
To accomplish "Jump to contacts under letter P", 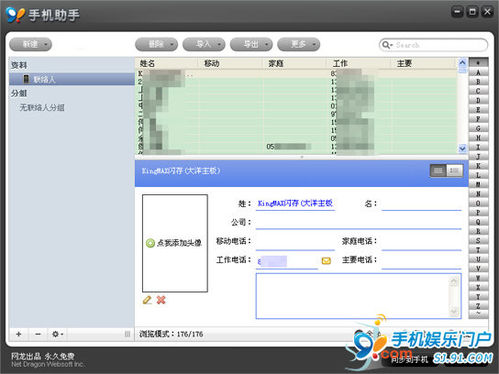I will (478, 212).
